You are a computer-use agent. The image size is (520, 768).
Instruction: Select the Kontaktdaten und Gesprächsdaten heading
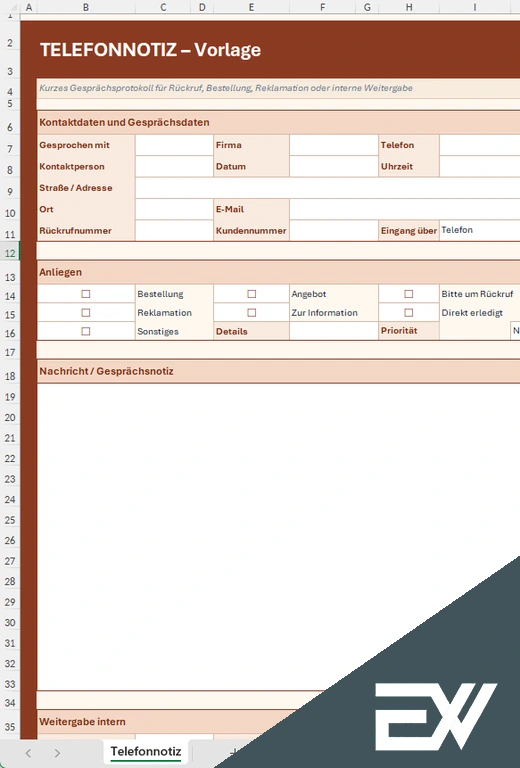click(x=124, y=122)
